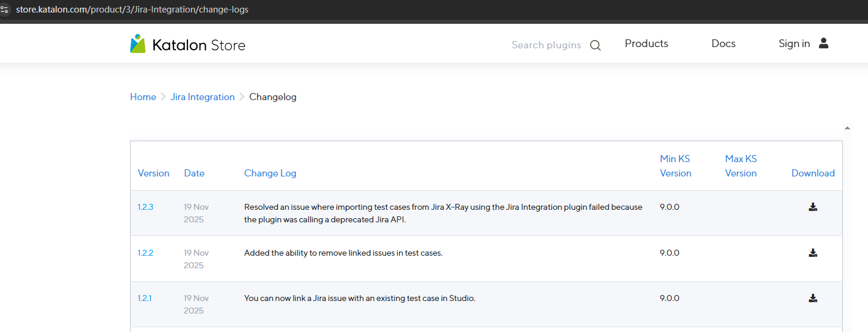Click the Sign in user icon
The width and height of the screenshot is (868, 332).
824,43
